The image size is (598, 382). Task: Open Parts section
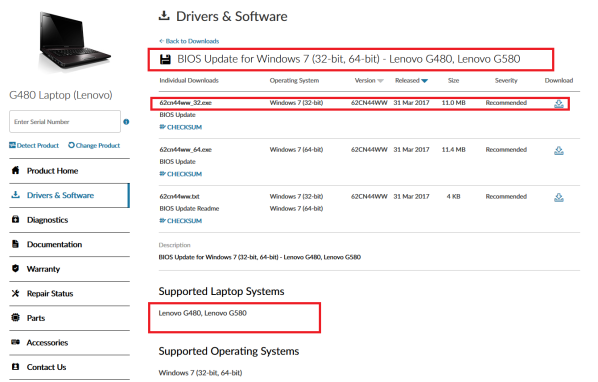tap(36, 318)
